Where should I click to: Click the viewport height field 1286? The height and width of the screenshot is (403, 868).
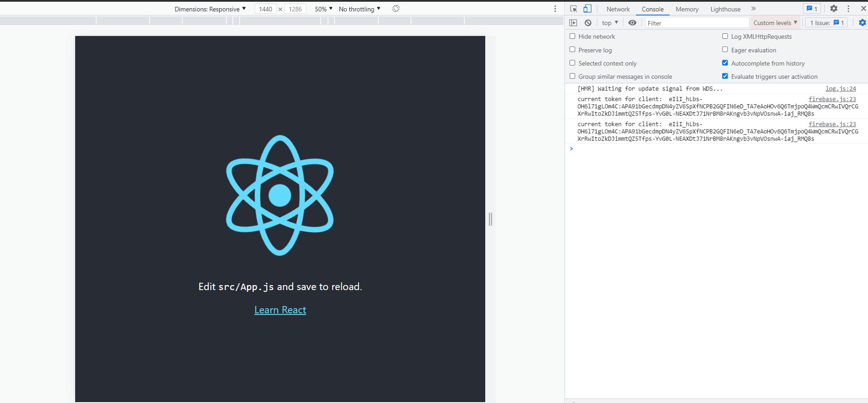click(x=295, y=9)
